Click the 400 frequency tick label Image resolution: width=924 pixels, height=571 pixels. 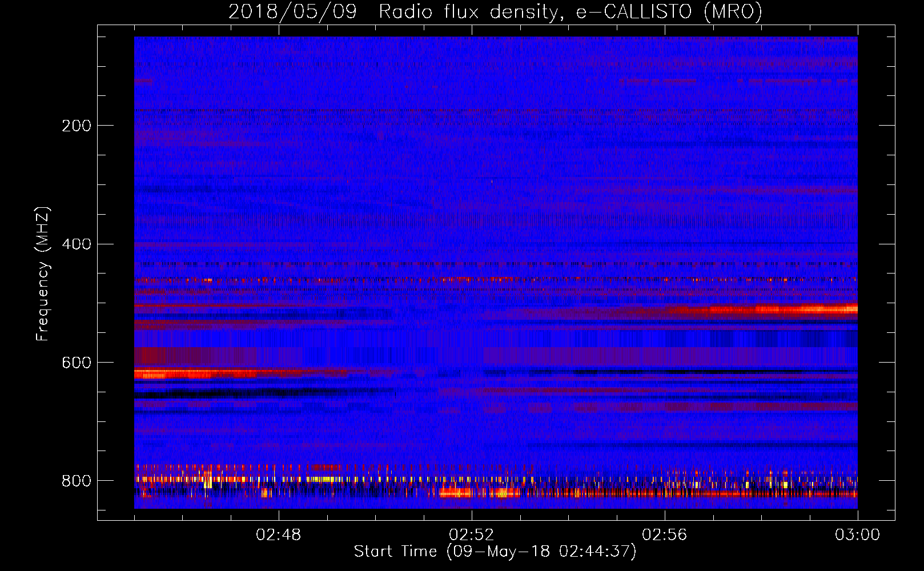77,244
